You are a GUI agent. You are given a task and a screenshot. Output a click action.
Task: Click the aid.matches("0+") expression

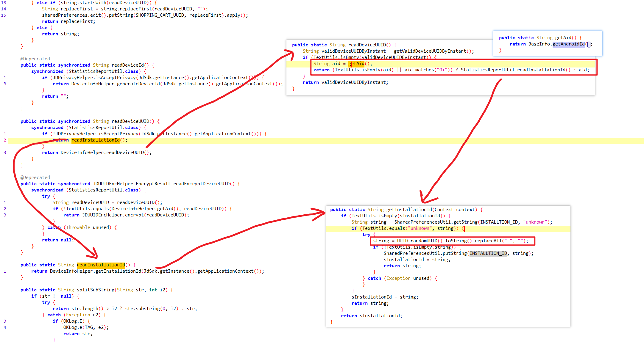428,70
